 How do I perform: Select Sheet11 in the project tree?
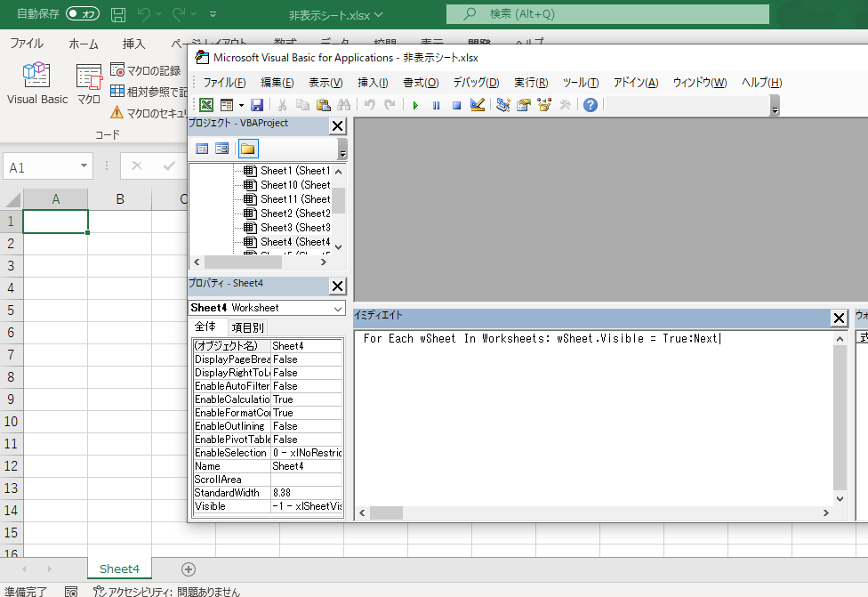[x=288, y=198]
